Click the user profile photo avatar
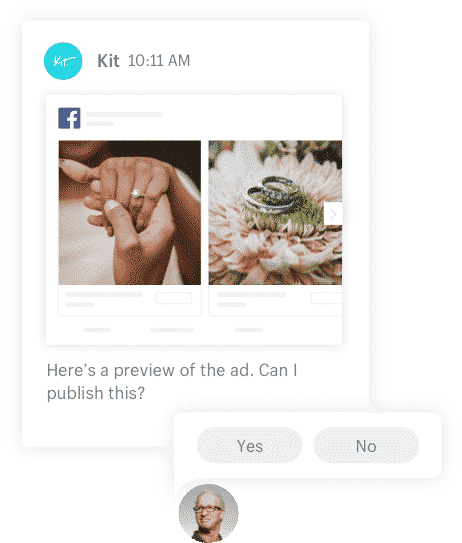The height and width of the screenshot is (543, 462). (x=208, y=513)
